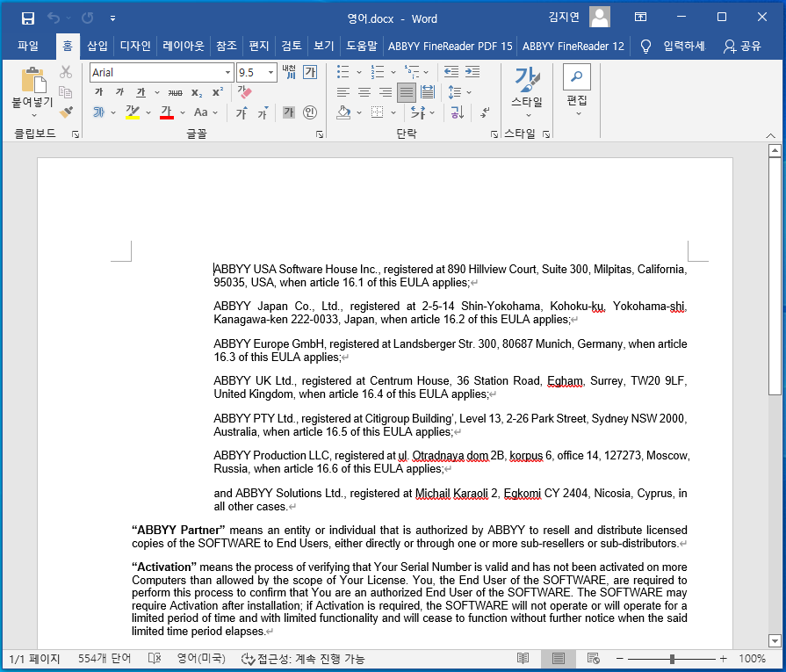Click the Multilevel List icon

tap(412, 72)
